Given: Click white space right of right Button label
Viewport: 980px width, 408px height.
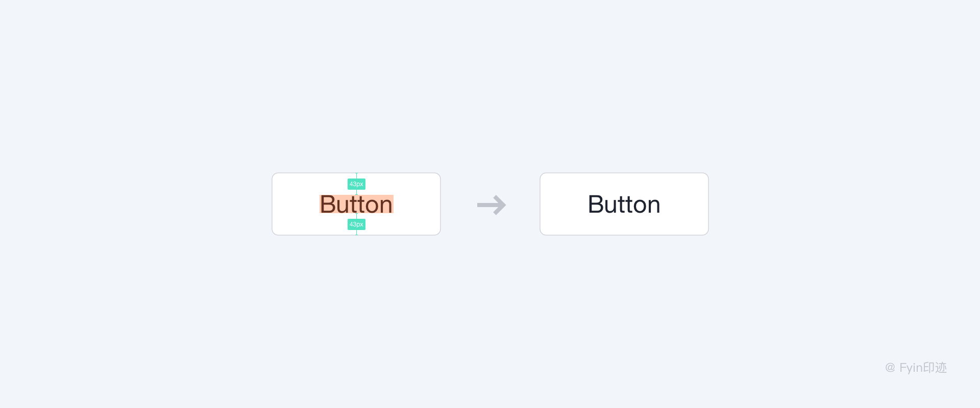Looking at the screenshot, I should tap(684, 204).
